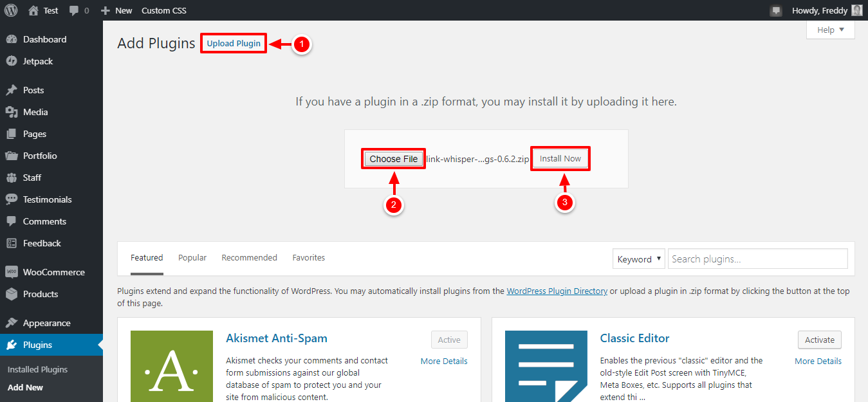Open Jetpack in the sidebar
Viewport: 868px width, 402px height.
(51, 61)
